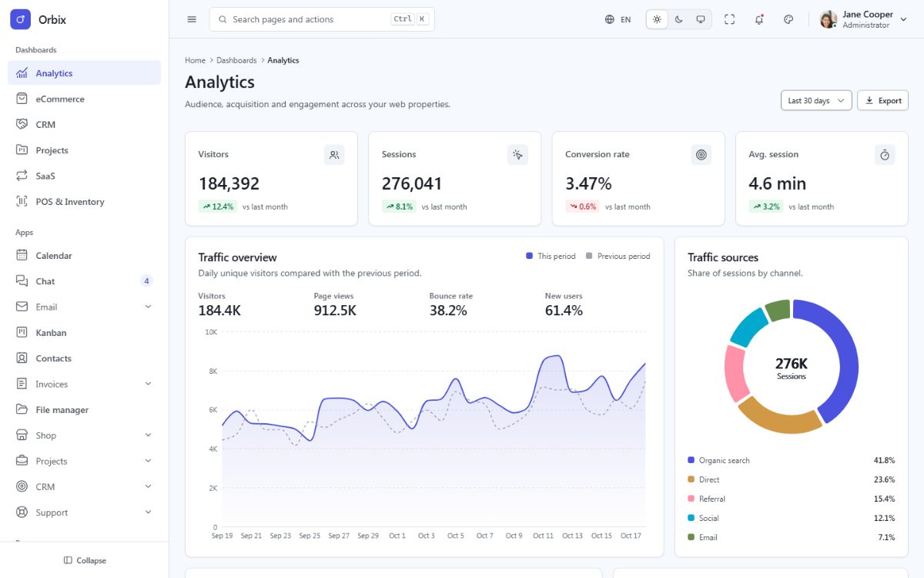Expand the Email submenu chevron

[x=148, y=307]
